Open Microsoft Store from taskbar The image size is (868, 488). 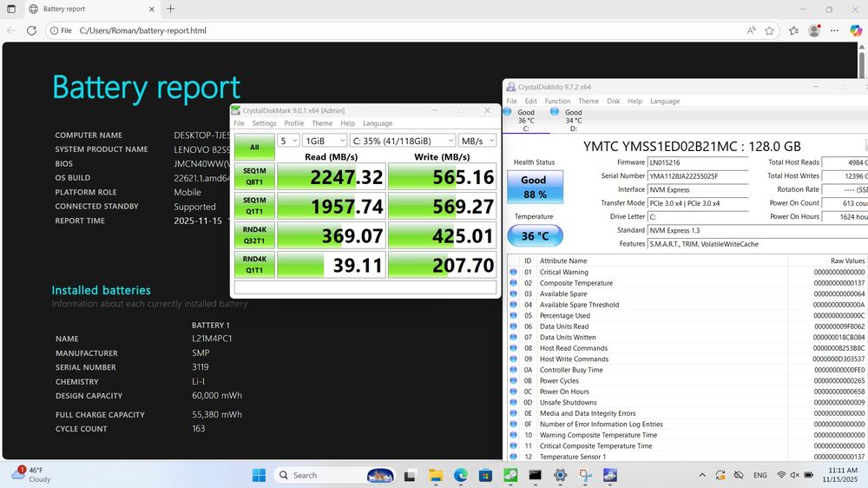coord(485,475)
